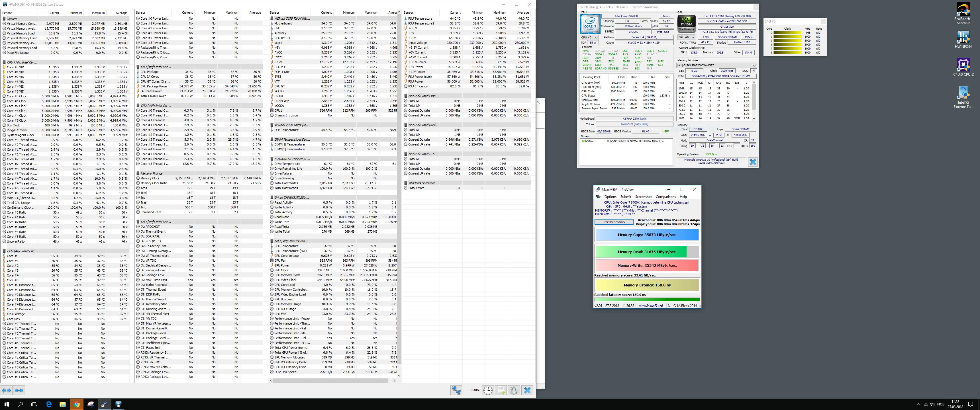Open remote network monitoring in HWiNFO

(456, 390)
